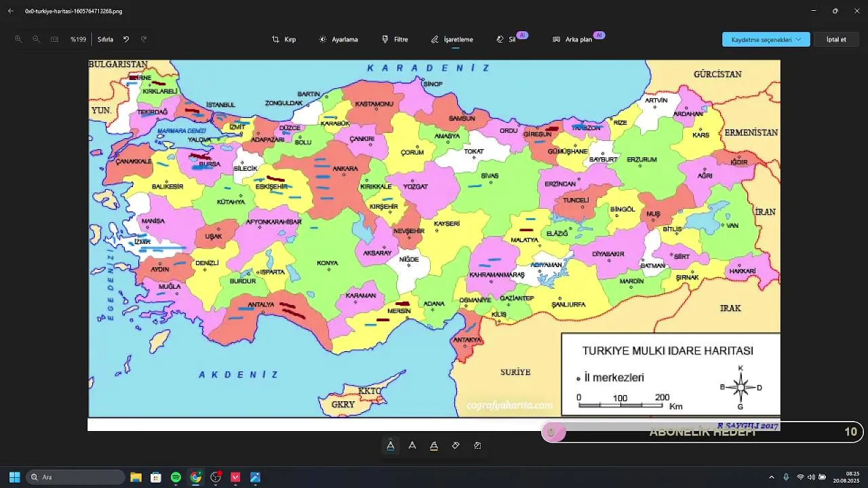Click the subscription goal progress bar
868x488 pixels.
[x=702, y=432]
